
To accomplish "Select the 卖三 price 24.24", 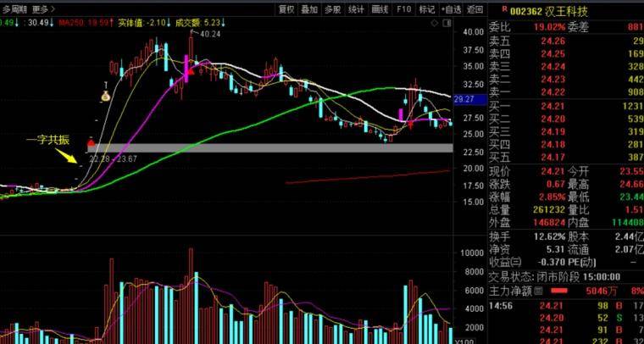I will click(552, 66).
